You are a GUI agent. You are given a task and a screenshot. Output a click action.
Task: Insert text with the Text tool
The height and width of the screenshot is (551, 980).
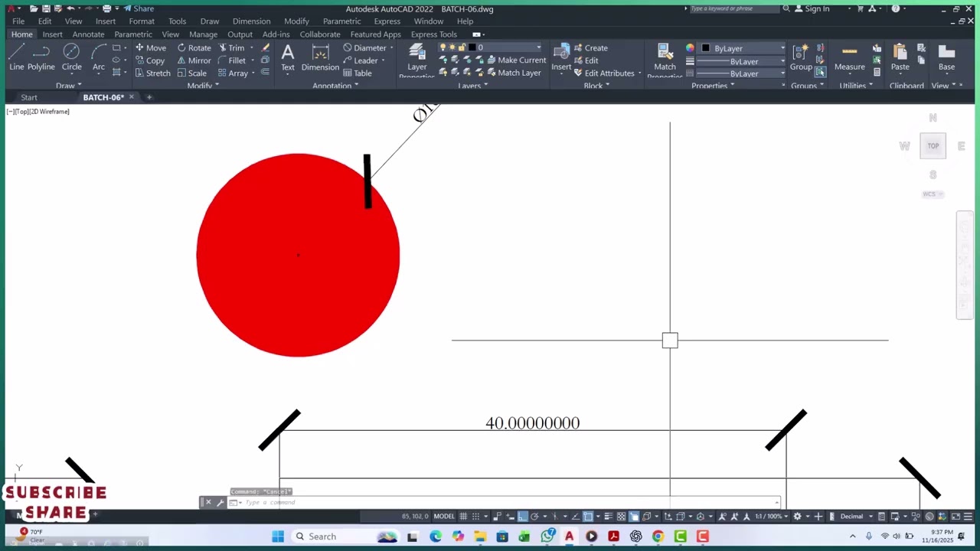coord(288,57)
